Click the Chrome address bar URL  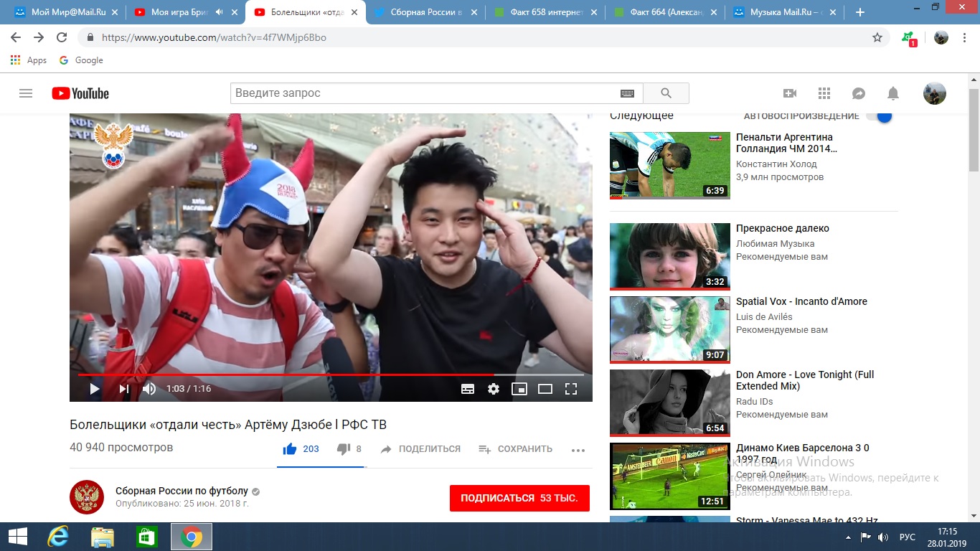click(214, 37)
